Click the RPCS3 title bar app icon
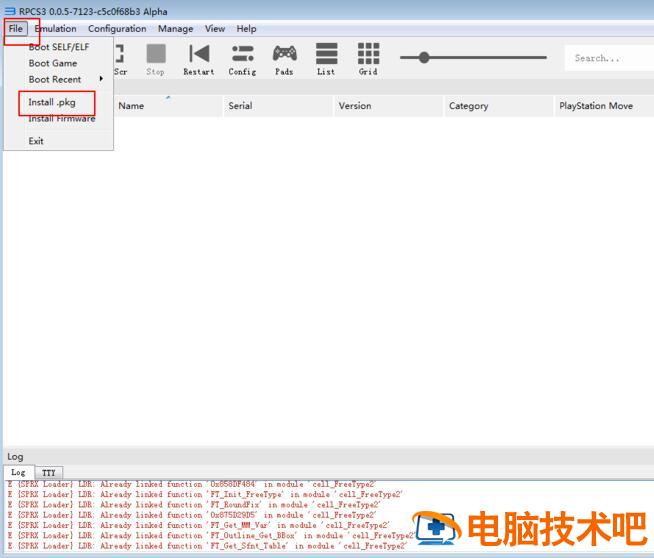 pos(10,11)
